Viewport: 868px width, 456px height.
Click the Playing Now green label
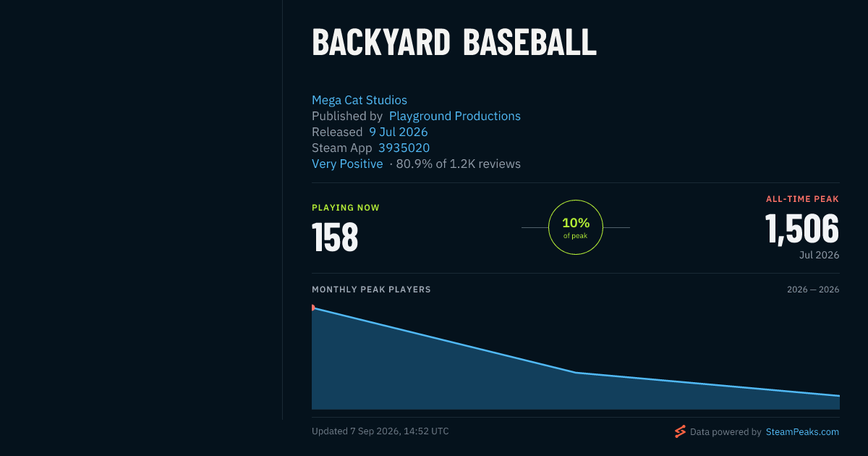click(x=346, y=208)
